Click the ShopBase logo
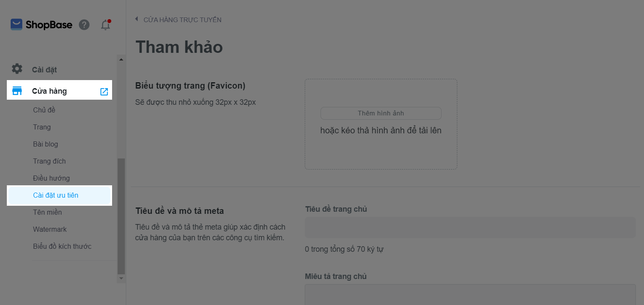The width and height of the screenshot is (644, 305). pyautogui.click(x=41, y=25)
